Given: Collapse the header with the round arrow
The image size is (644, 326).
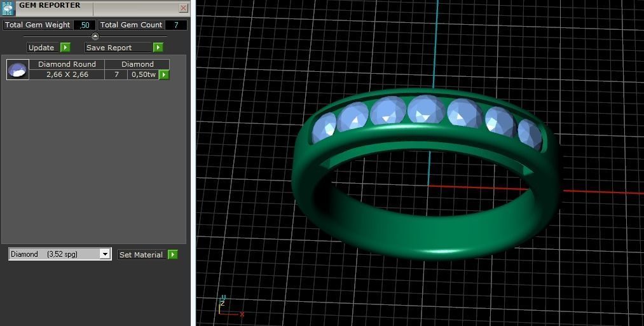Looking at the screenshot, I should coord(95,37).
